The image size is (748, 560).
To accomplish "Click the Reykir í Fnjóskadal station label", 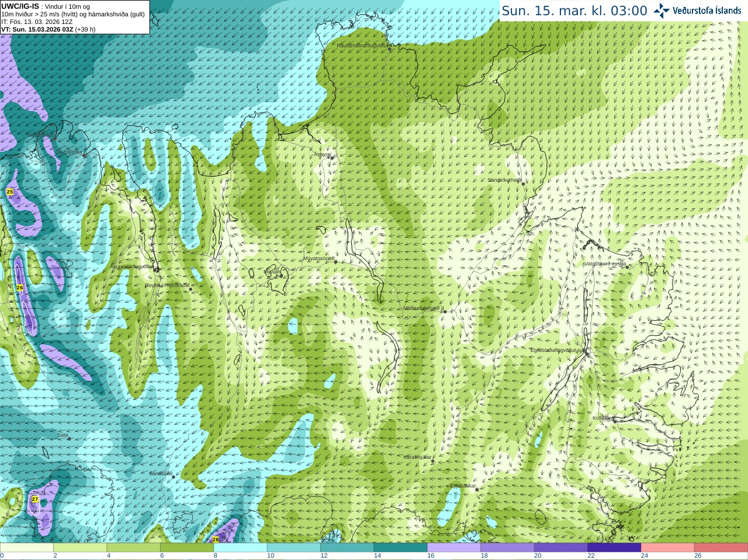I will [x=168, y=285].
